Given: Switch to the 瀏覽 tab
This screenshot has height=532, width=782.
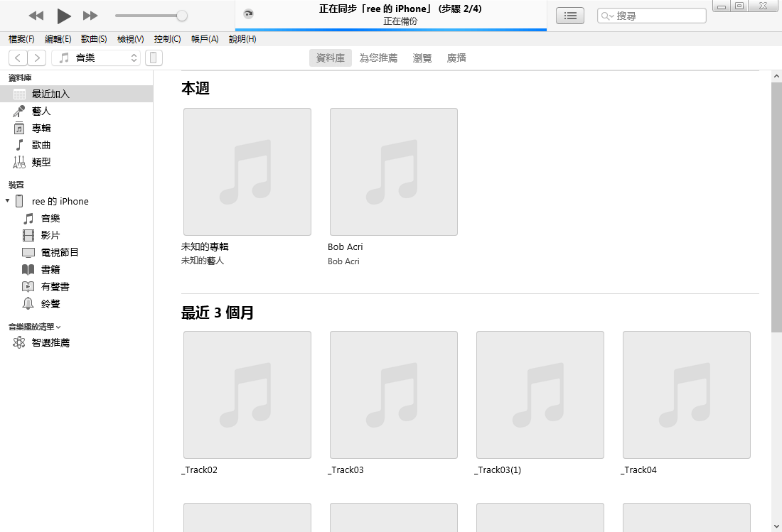Looking at the screenshot, I should coord(422,58).
